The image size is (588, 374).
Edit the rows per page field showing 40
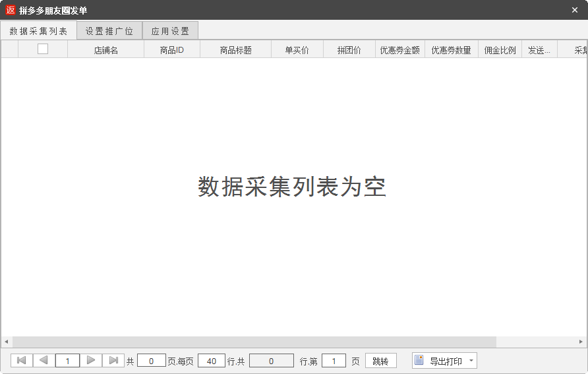[212, 361]
